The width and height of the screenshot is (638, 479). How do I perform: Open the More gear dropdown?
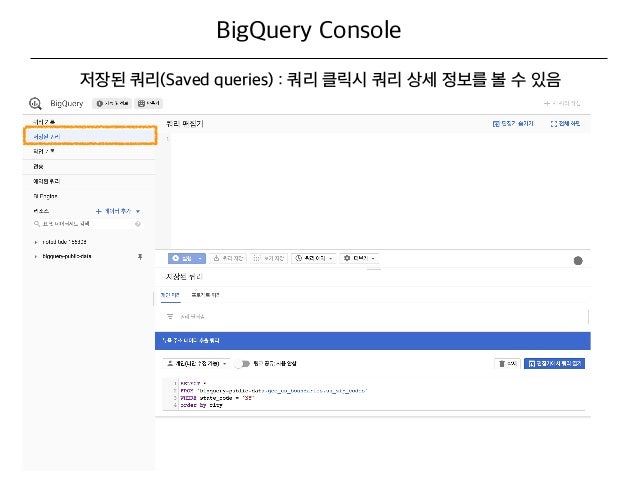coord(359,258)
